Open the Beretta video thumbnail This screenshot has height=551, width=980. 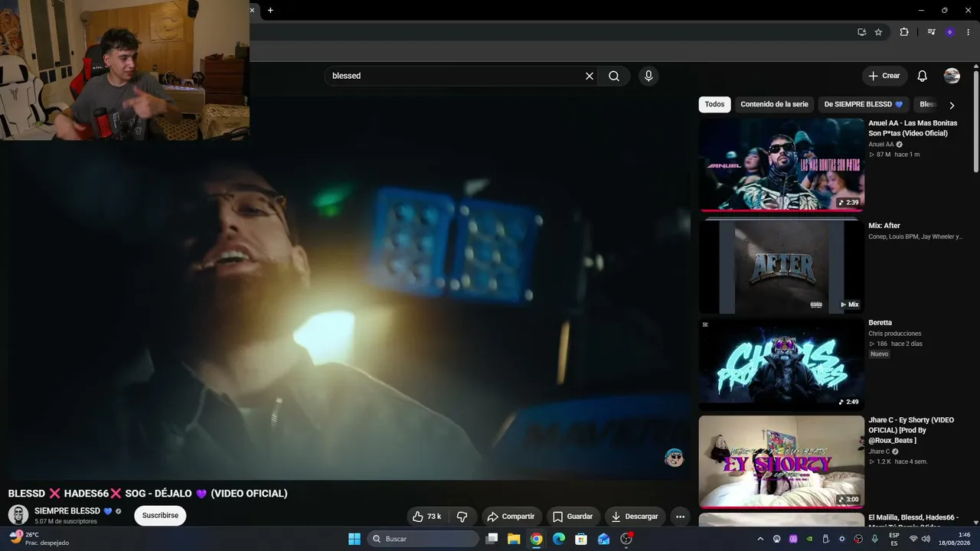pos(782,364)
